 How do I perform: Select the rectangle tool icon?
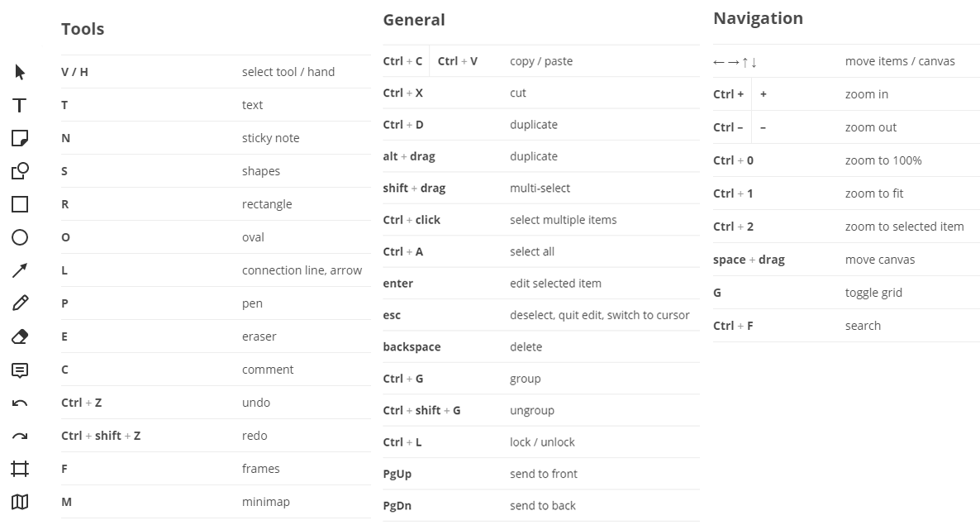coord(20,204)
